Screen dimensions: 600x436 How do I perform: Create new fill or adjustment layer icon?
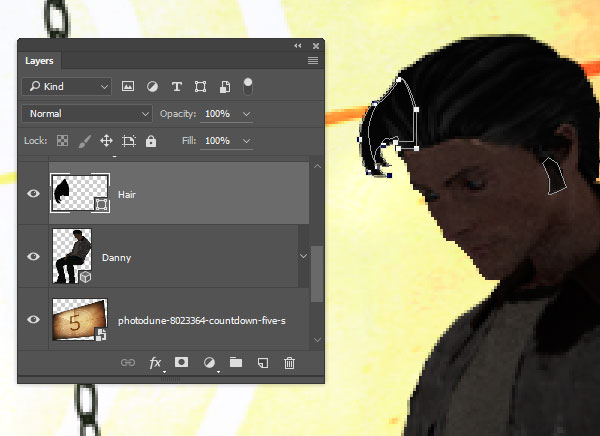pos(209,363)
